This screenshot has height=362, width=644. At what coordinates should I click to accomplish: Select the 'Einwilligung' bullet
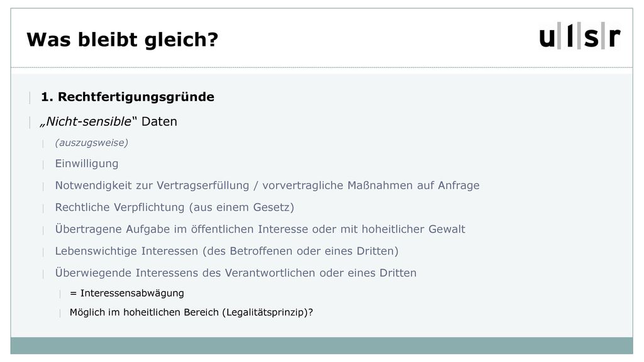[87, 163]
